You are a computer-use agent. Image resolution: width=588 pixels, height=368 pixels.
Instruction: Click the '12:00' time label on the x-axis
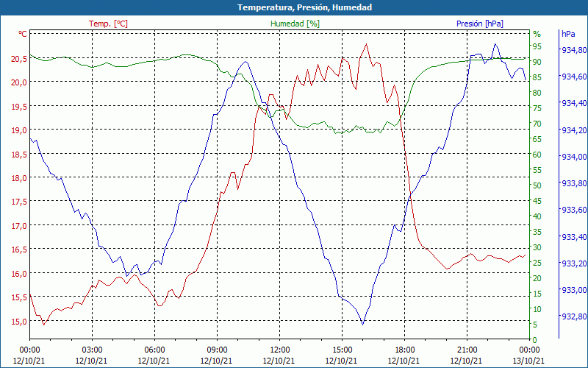coord(279,350)
